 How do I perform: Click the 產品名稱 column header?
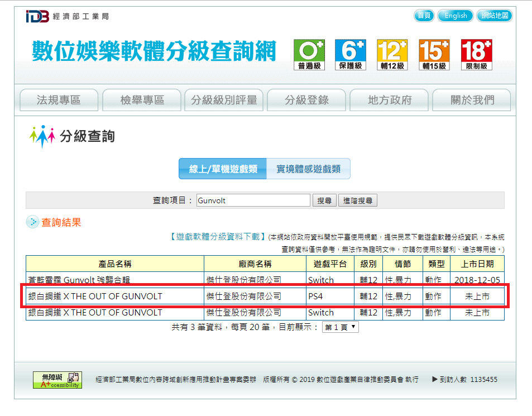click(115, 264)
